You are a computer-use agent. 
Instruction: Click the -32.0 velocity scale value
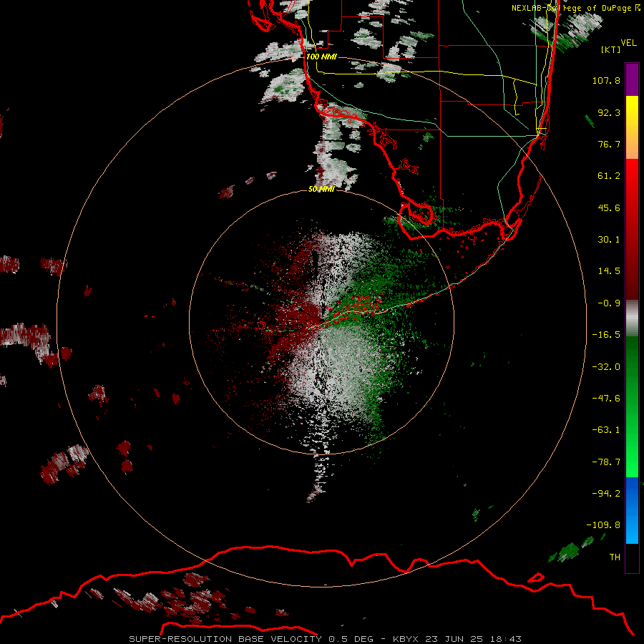point(606,367)
